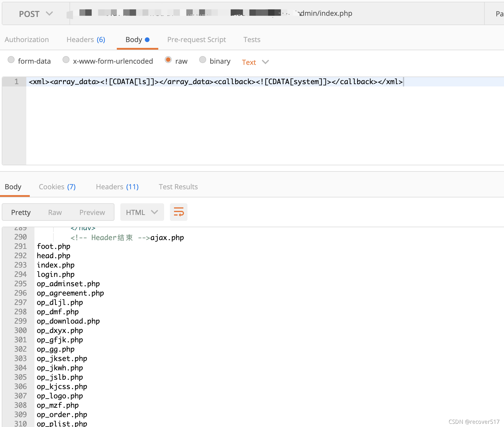Image resolution: width=504 pixels, height=427 pixels.
Task: Toggle line wrap icon in response toolbar
Action: 178,212
